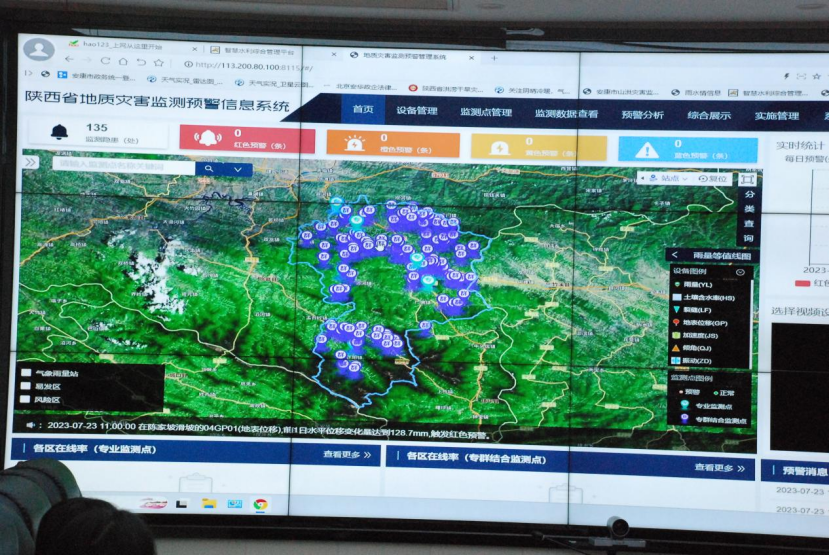Switch to the 设备管理 menu tab

416,111
